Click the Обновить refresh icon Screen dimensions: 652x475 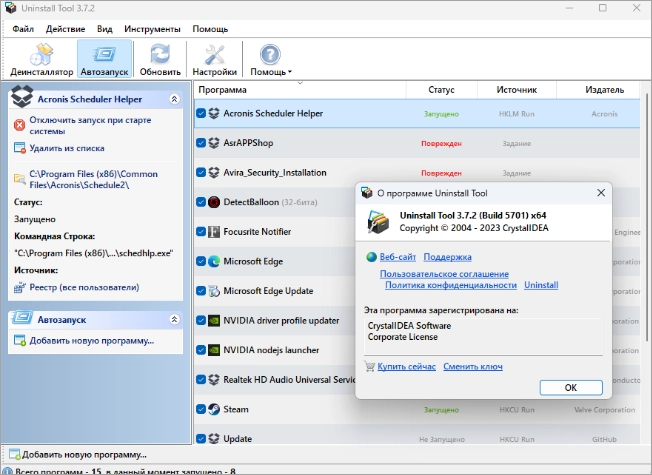160,55
